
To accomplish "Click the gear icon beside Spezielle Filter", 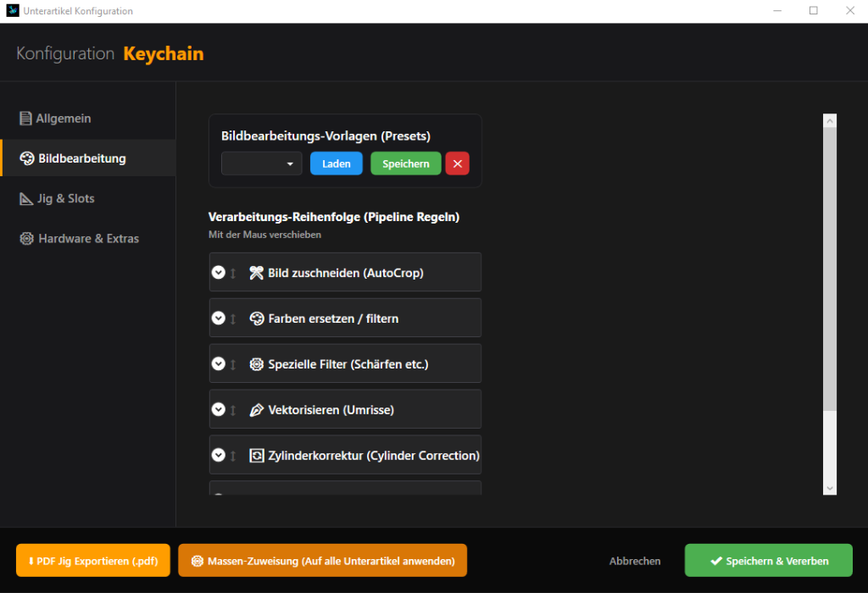I will 256,364.
